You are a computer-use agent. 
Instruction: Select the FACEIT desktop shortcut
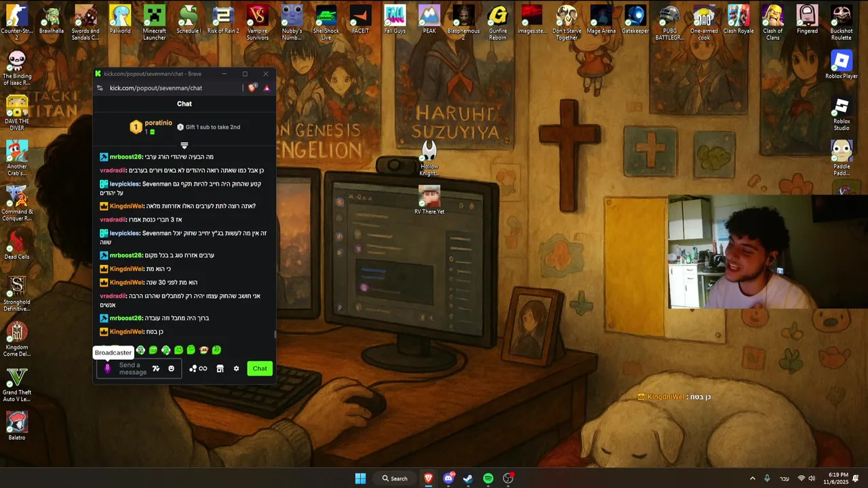click(360, 20)
